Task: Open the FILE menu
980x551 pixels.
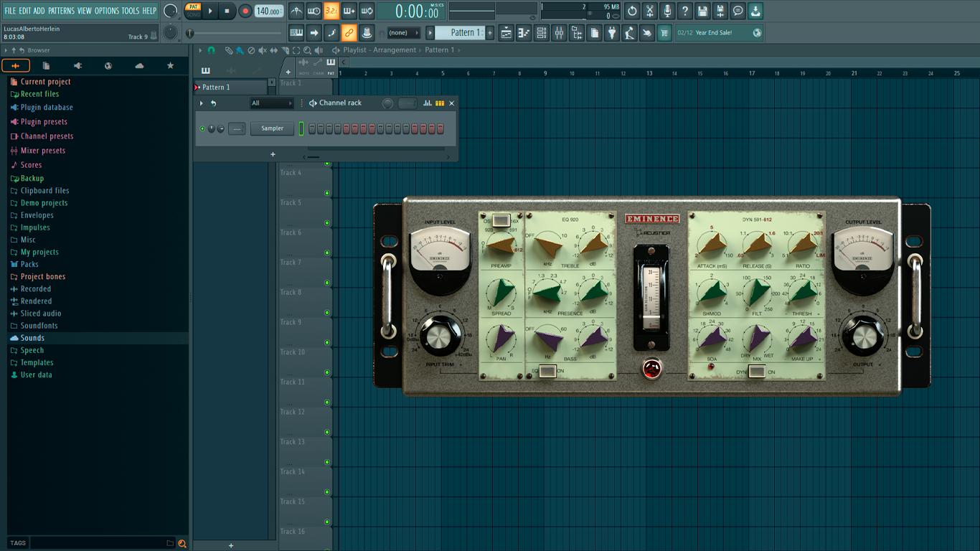Action: [x=10, y=11]
